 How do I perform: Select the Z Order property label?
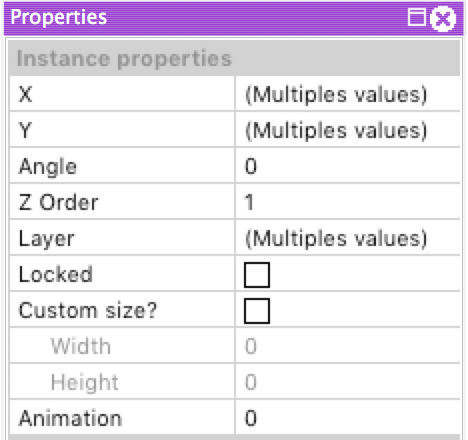(x=58, y=202)
